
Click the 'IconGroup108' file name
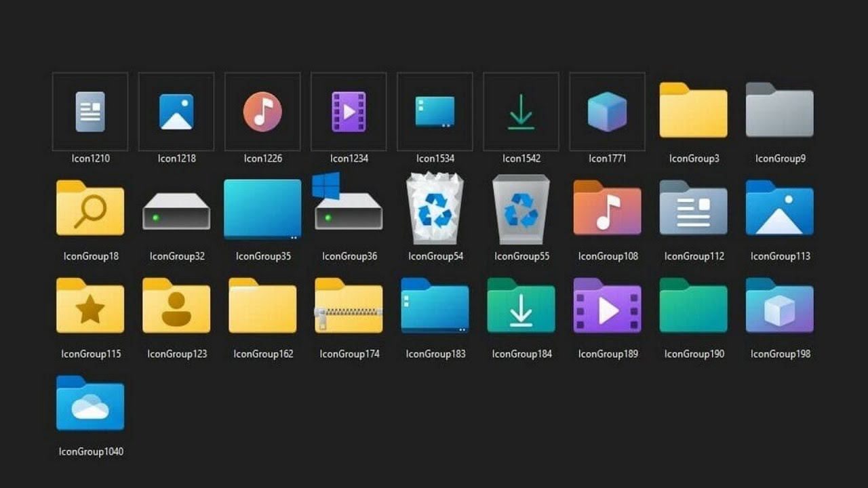[x=607, y=256]
